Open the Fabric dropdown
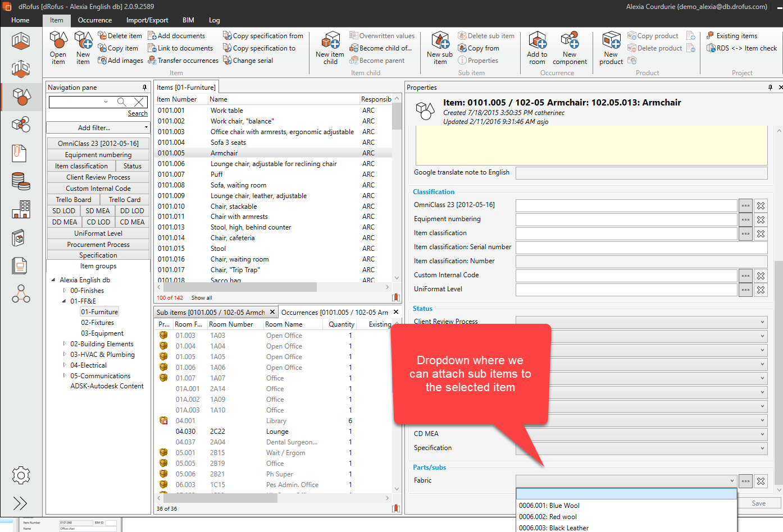Image resolution: width=783 pixels, height=532 pixels. pos(731,481)
